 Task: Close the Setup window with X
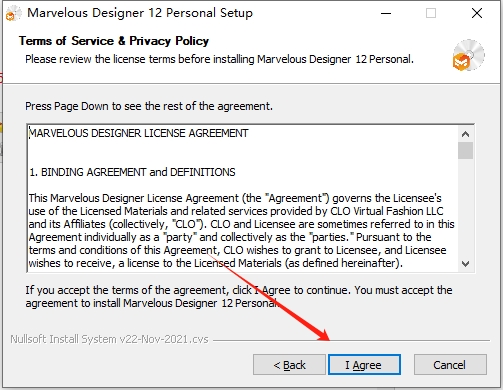pyautogui.click(x=477, y=13)
